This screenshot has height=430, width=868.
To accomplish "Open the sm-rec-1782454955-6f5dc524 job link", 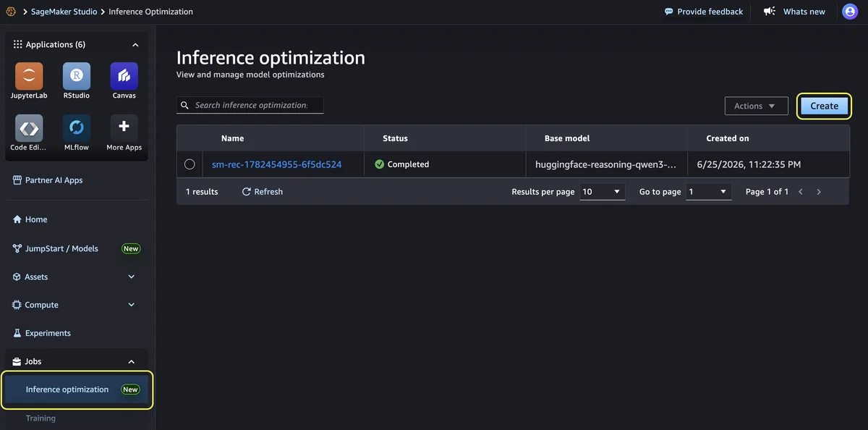I will [x=276, y=164].
